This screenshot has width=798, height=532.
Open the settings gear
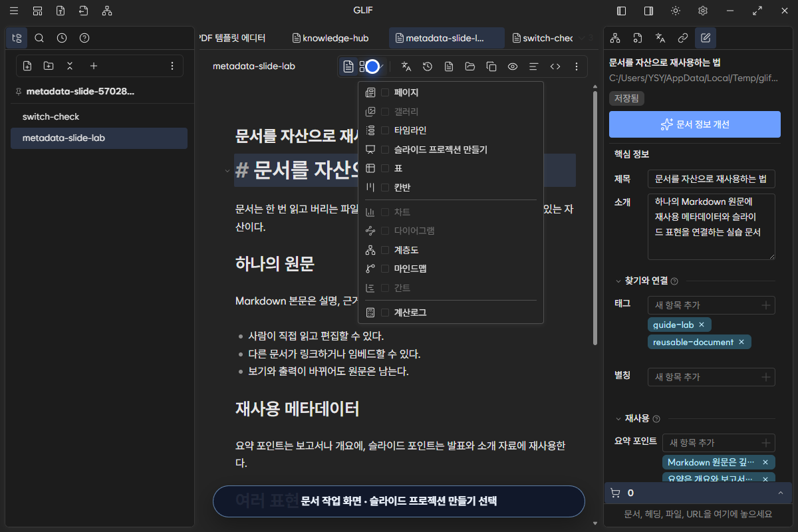click(x=703, y=11)
